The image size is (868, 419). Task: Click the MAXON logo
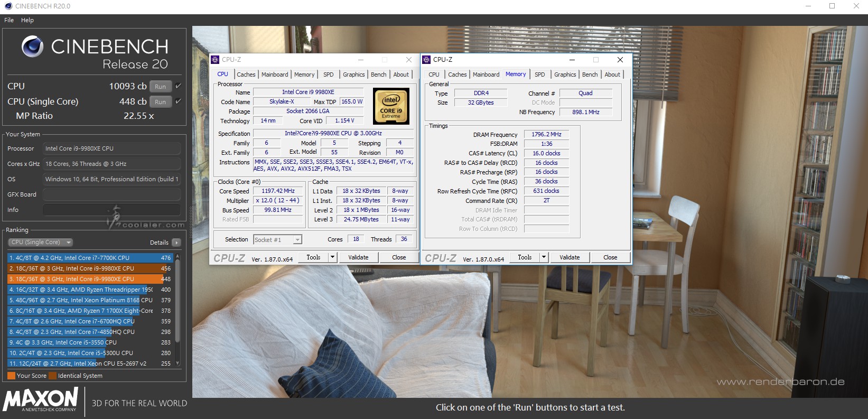41,400
